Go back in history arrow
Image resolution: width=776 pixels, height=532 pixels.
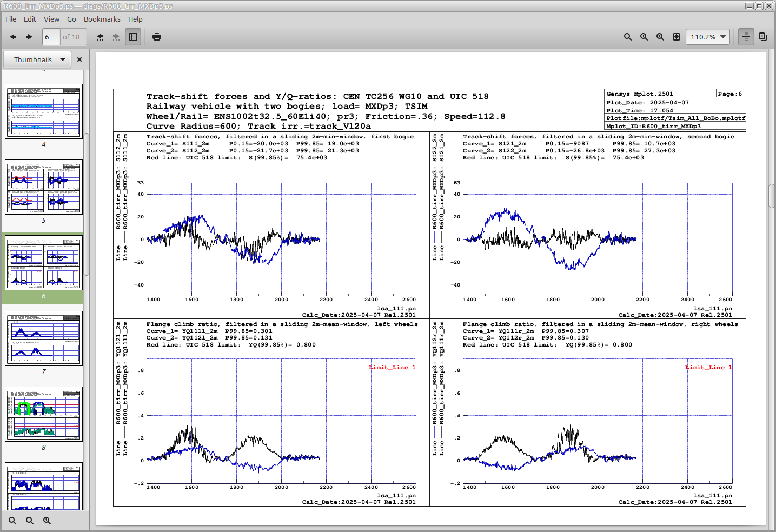[x=100, y=37]
